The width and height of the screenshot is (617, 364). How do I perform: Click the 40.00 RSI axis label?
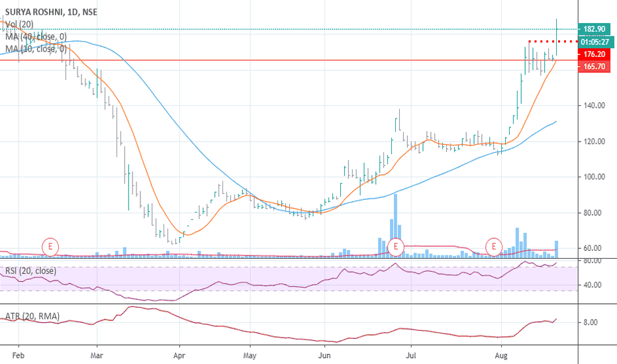(x=593, y=285)
